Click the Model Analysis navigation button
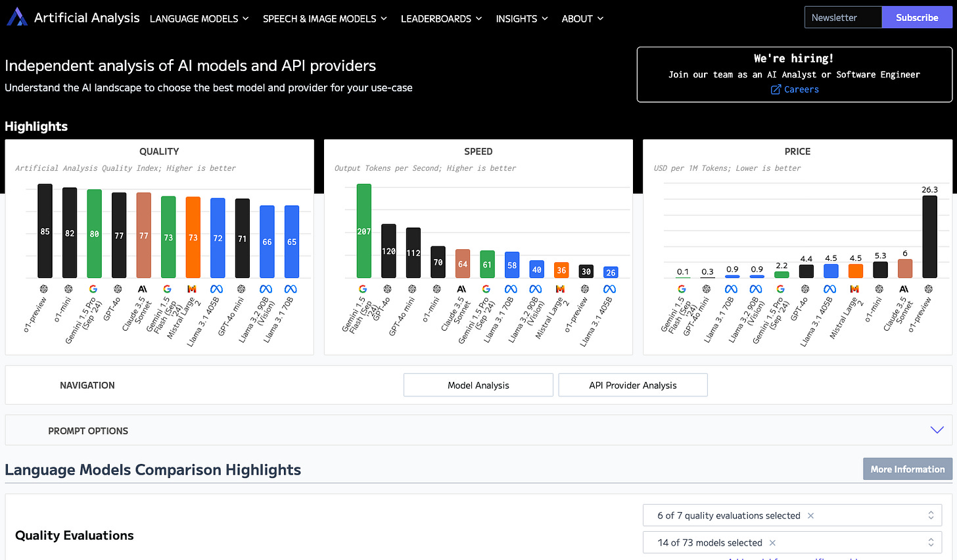Image resolution: width=957 pixels, height=560 pixels. coord(478,385)
